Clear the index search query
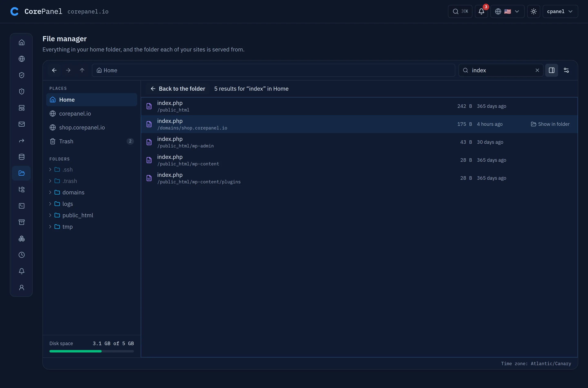This screenshot has width=588, height=388. pos(537,70)
